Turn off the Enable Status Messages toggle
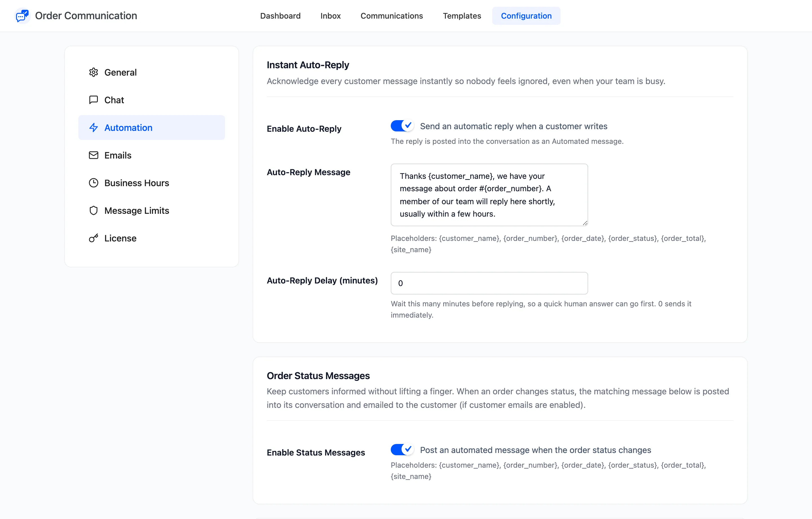812x519 pixels. point(402,450)
